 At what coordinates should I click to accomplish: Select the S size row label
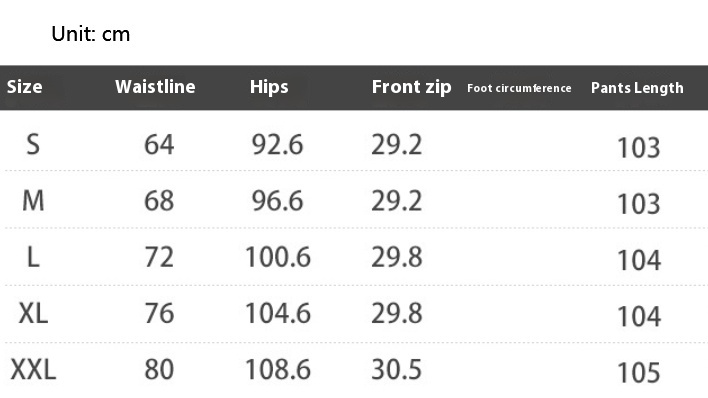(33, 145)
